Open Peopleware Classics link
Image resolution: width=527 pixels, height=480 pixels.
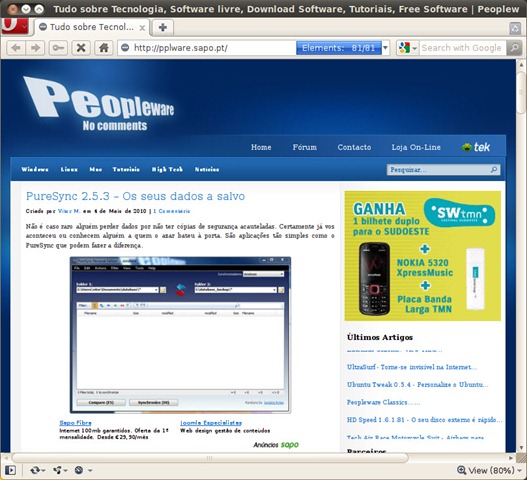pos(383,402)
